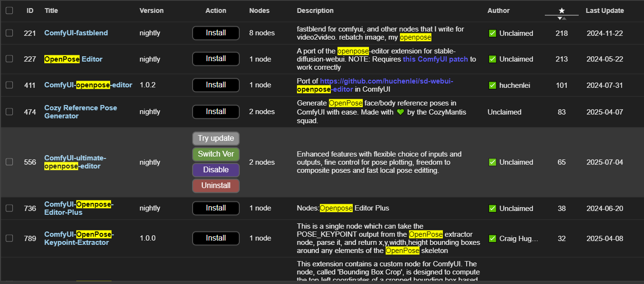
Task: Click Install for ComfyUI-OpenPose-Keypoint-Extractor
Action: [x=216, y=238]
